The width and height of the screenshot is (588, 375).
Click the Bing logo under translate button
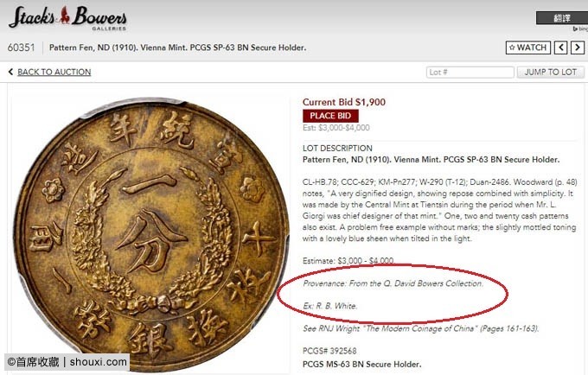(x=580, y=29)
